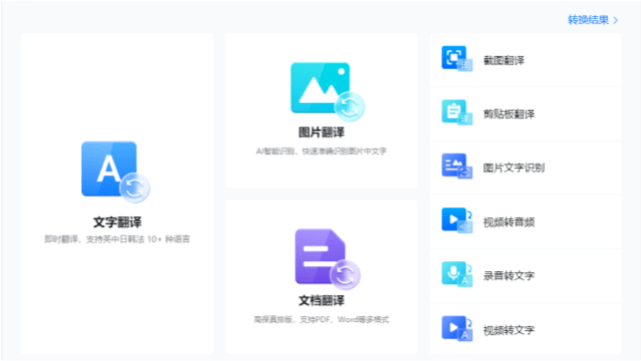Choose the 图片文字识别 label
Image resolution: width=641 pixels, height=361 pixels.
514,168
